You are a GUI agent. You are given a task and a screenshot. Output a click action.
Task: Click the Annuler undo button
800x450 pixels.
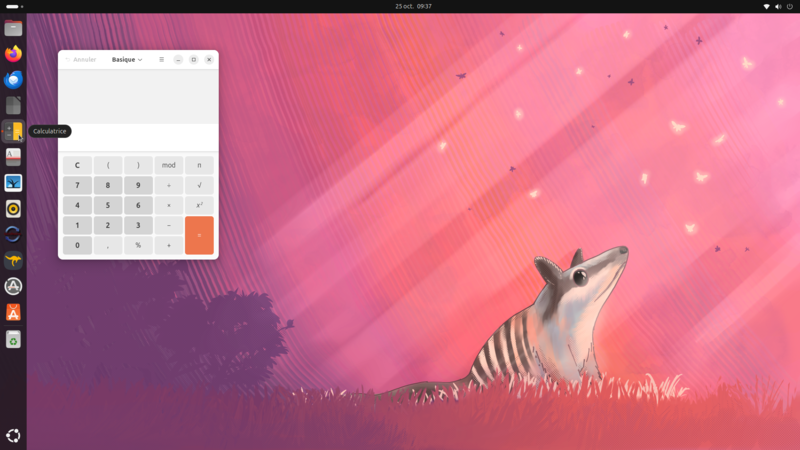click(81, 60)
